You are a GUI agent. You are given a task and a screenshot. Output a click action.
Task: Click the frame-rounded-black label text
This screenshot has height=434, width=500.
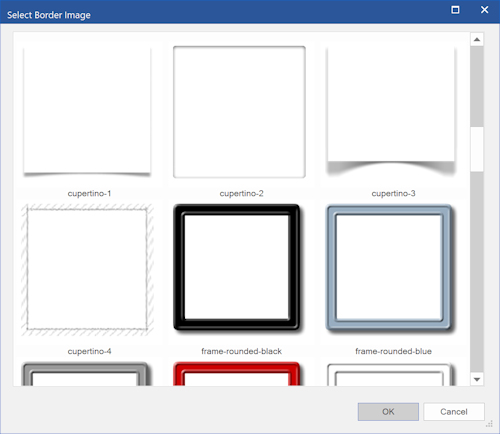[241, 351]
